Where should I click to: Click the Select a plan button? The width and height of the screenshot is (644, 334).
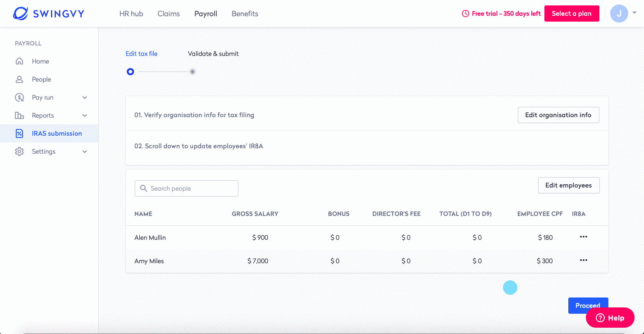pos(571,14)
